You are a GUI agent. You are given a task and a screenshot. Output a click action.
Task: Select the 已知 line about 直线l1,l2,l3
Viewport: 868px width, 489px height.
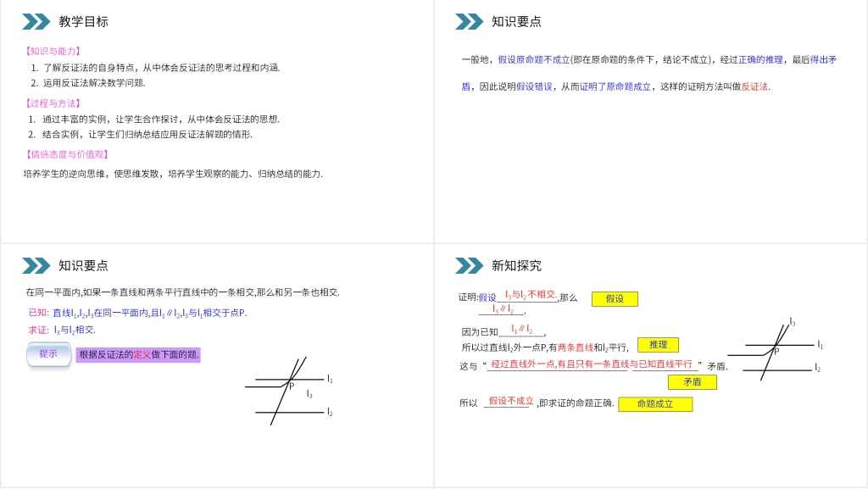(x=138, y=313)
